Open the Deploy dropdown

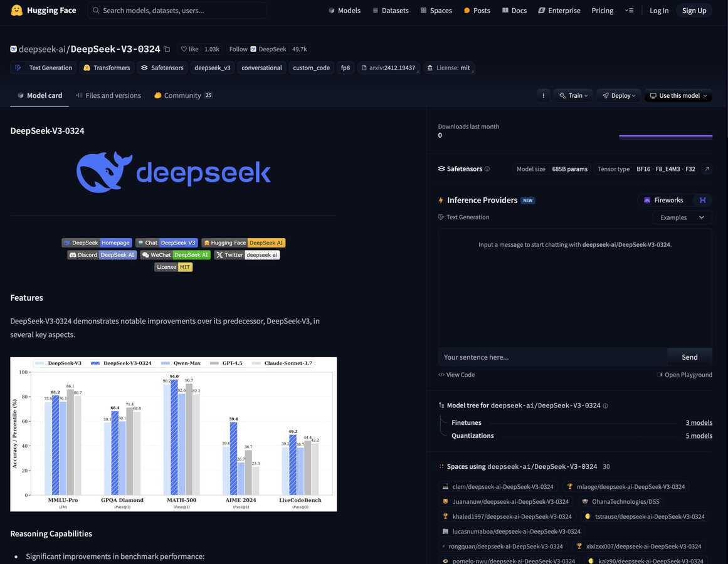[x=618, y=95]
